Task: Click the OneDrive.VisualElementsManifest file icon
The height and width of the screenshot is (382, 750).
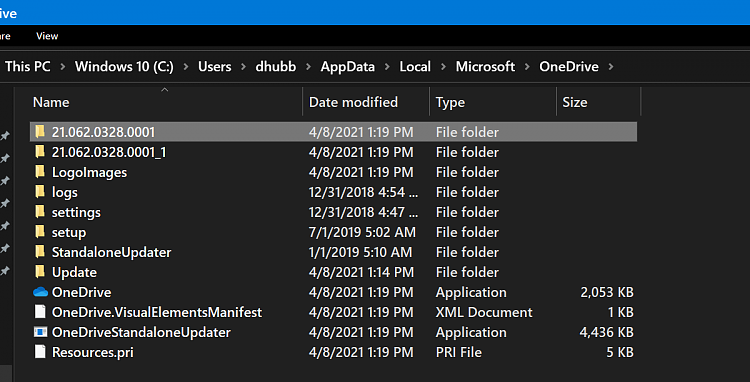Action: click(x=41, y=312)
